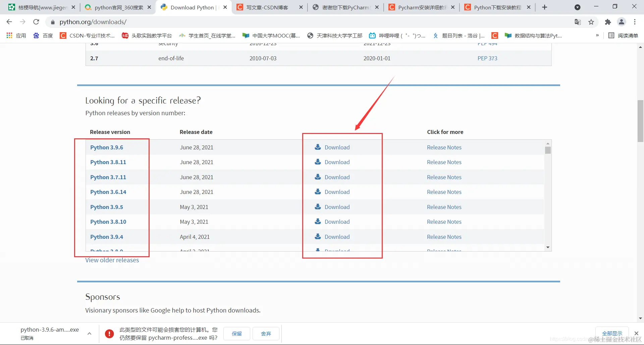
Task: Click the translate page icon
Action: coord(578,22)
